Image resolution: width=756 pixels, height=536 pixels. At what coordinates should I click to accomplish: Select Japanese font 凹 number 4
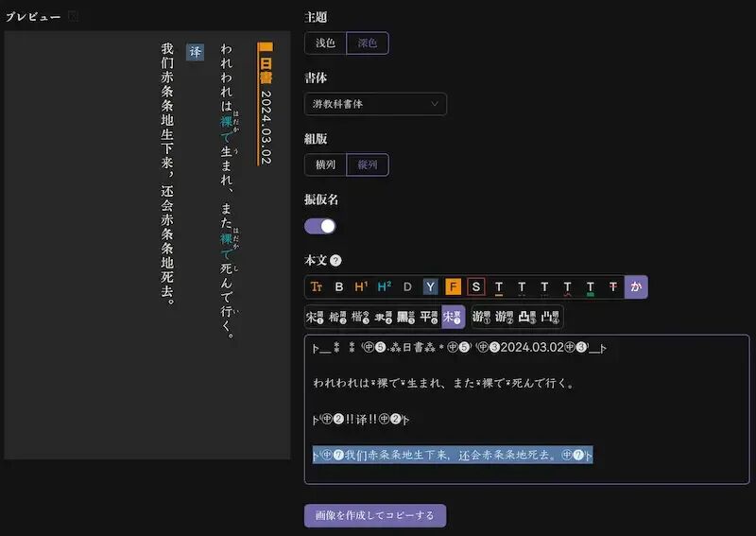tap(550, 317)
